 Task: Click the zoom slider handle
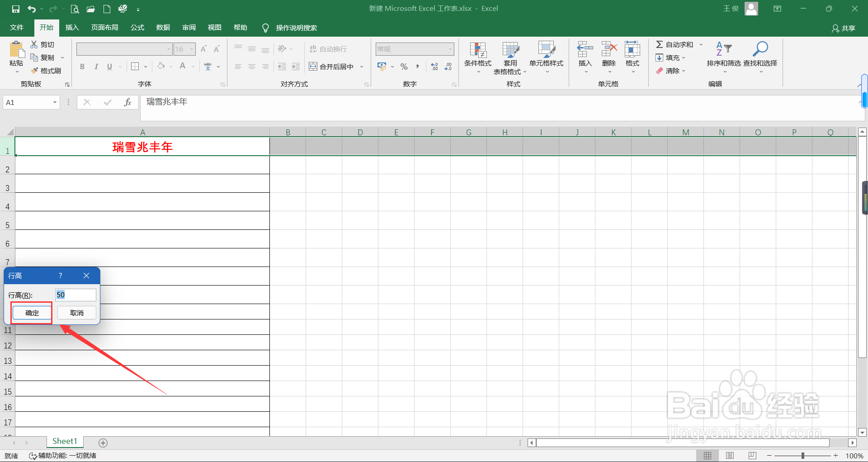[803, 456]
